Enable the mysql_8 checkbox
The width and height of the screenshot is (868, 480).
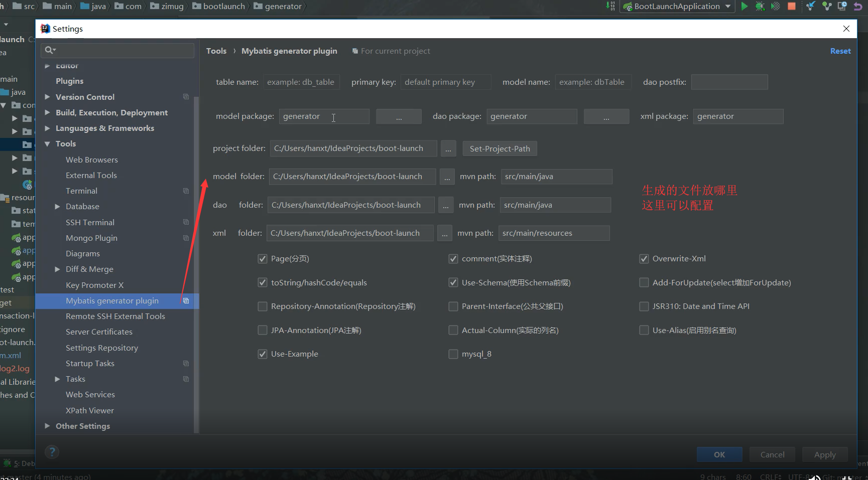pyautogui.click(x=453, y=354)
